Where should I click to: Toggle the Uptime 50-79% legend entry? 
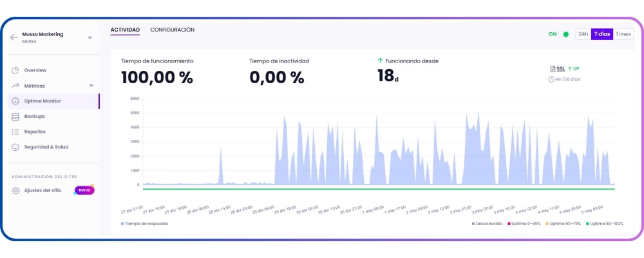click(x=563, y=223)
